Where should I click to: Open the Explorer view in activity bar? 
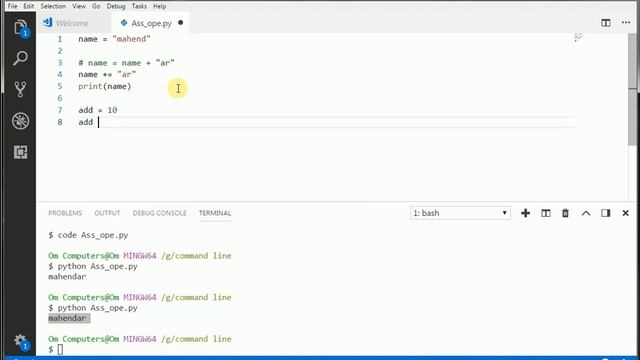click(20, 28)
